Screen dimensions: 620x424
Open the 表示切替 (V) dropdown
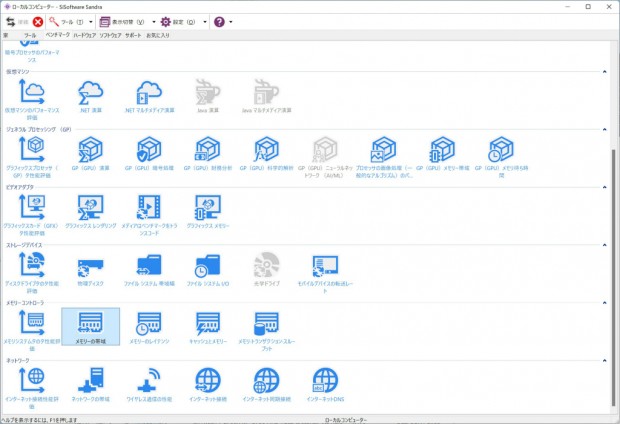(x=127, y=21)
